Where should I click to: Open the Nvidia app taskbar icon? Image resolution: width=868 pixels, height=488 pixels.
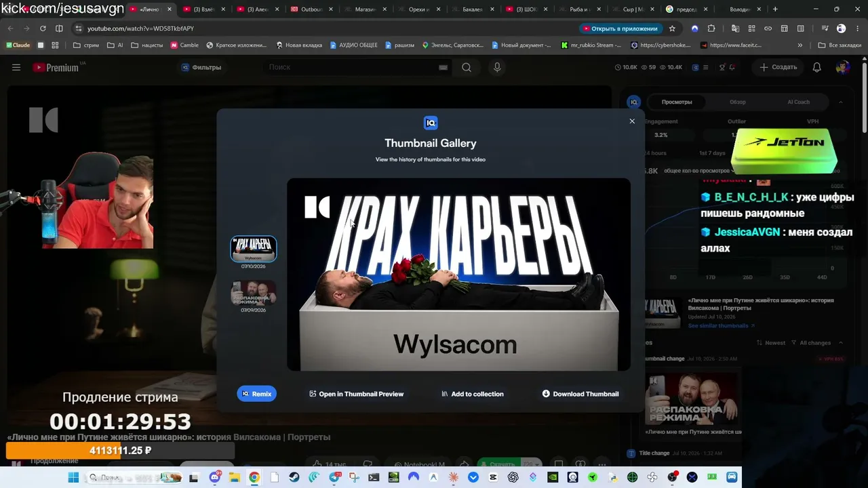click(x=553, y=477)
